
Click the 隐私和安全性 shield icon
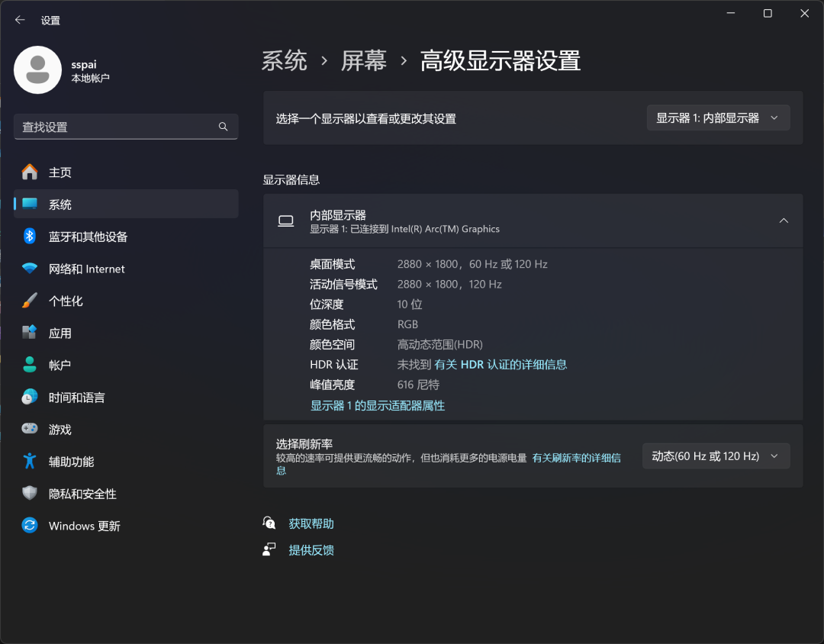(x=30, y=493)
